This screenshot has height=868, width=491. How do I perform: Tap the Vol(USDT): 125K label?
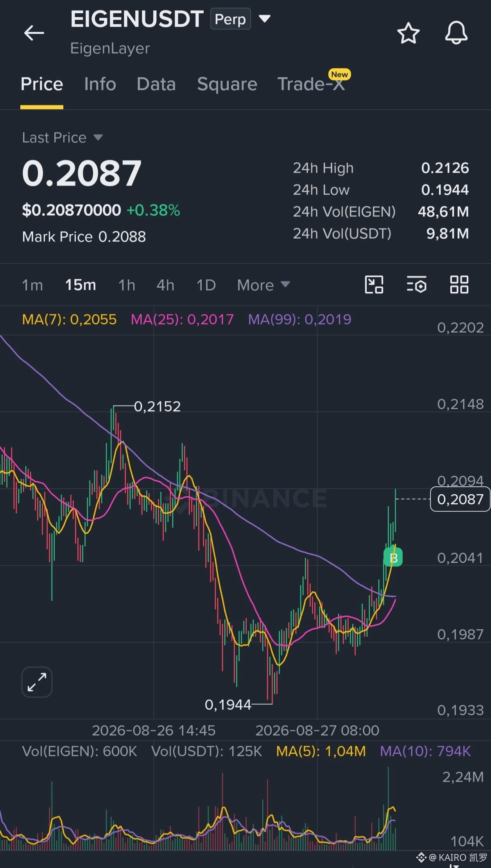point(206,751)
